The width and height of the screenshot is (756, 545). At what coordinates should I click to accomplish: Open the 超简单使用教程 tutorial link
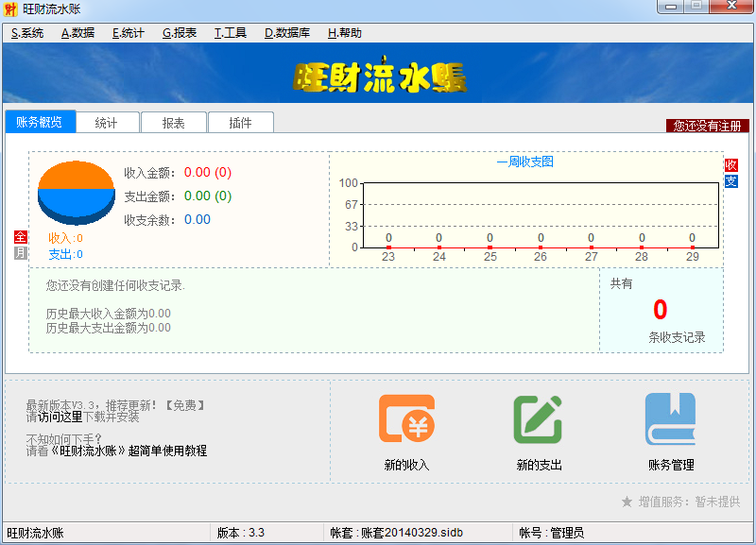coord(167,451)
